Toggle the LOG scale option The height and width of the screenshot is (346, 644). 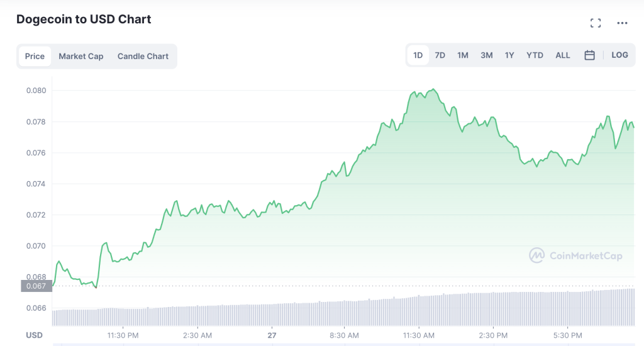coord(619,55)
